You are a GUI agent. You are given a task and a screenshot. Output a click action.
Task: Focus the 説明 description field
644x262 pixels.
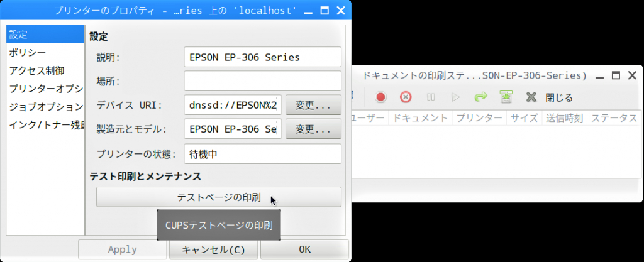click(262, 57)
